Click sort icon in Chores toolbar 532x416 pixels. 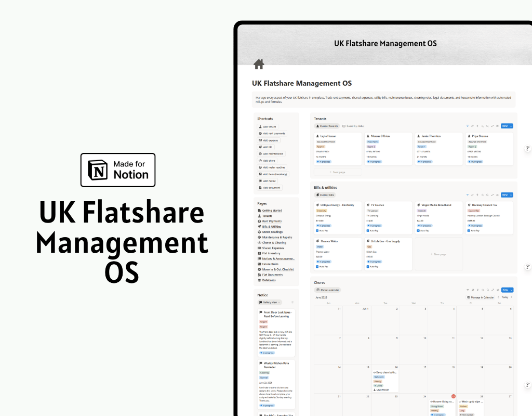point(472,290)
